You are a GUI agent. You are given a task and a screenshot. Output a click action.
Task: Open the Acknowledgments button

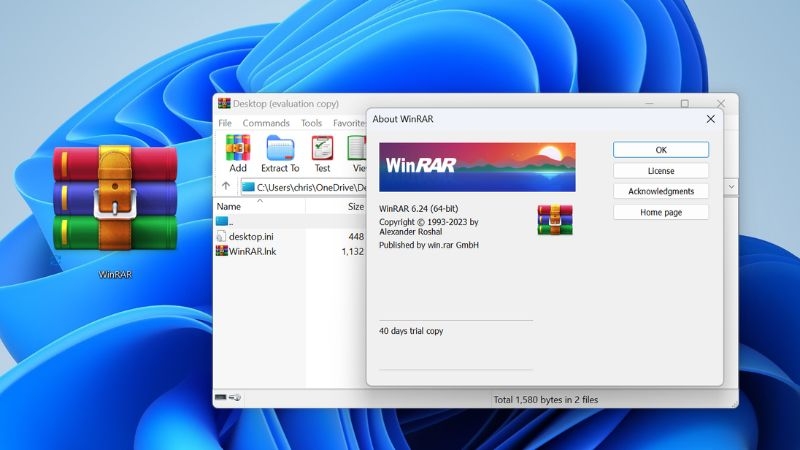661,191
